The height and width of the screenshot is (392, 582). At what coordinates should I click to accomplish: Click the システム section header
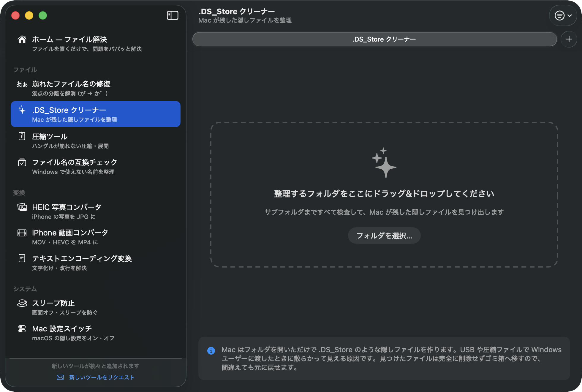25,289
